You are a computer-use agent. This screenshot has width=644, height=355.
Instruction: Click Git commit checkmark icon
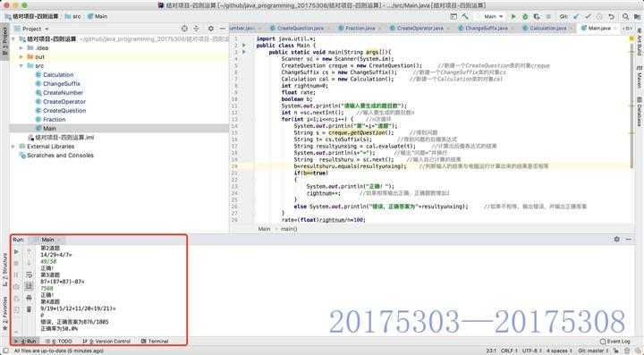tap(588, 16)
